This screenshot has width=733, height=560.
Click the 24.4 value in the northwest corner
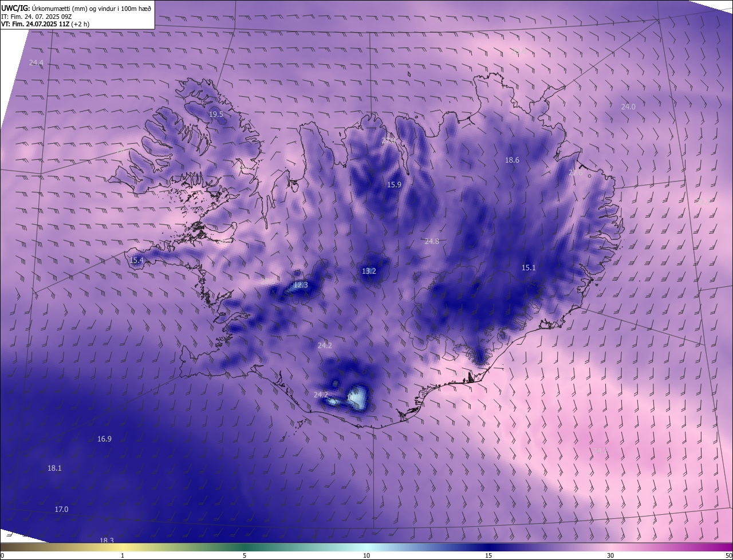point(36,62)
